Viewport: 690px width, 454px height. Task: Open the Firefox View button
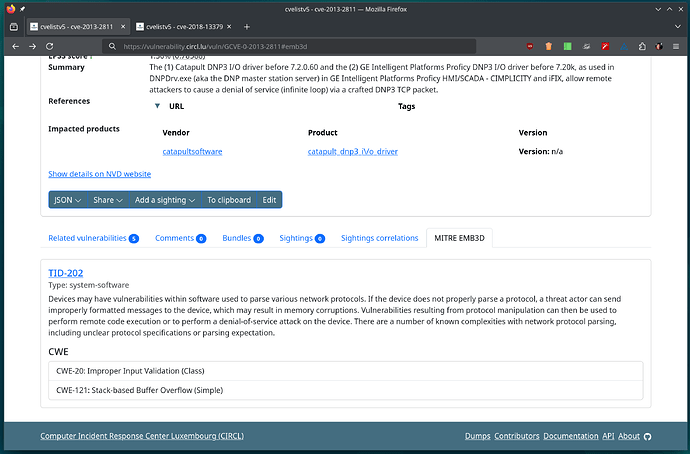[x=14, y=27]
